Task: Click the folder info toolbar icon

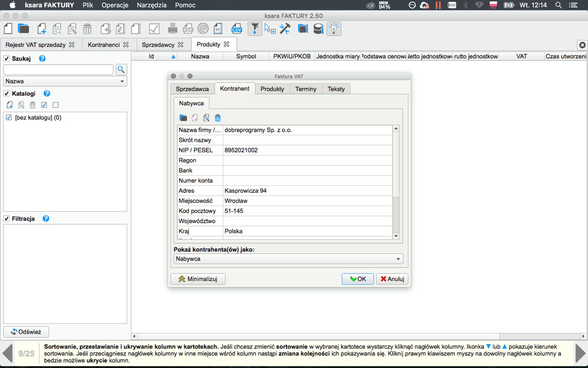Action: pos(303,29)
